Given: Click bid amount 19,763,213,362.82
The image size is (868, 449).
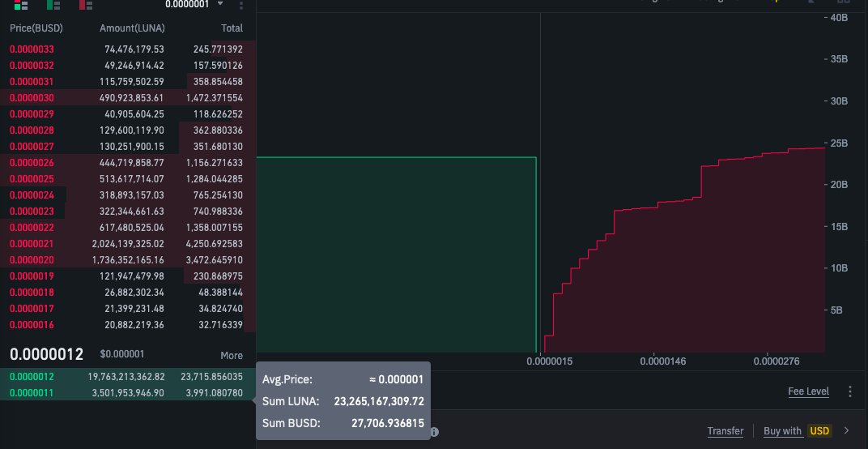Looking at the screenshot, I should (x=126, y=377).
